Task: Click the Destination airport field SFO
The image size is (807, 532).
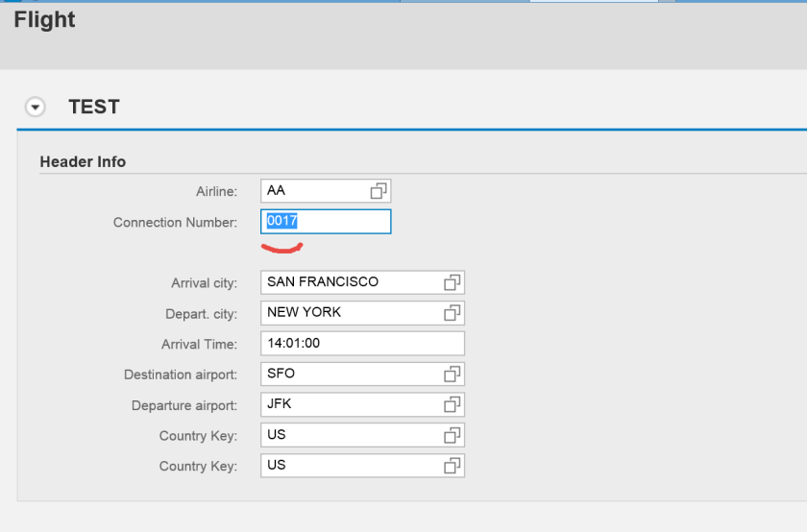Action: pyautogui.click(x=363, y=375)
